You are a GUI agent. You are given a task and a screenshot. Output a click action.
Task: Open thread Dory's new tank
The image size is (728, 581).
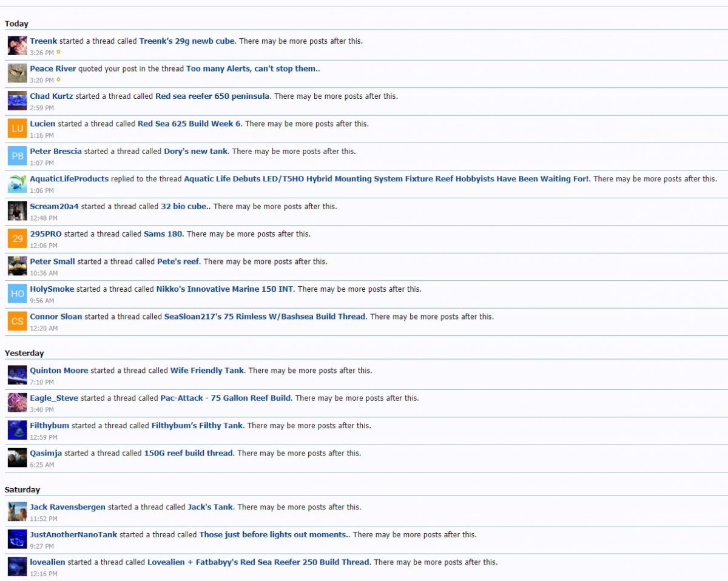pos(196,151)
